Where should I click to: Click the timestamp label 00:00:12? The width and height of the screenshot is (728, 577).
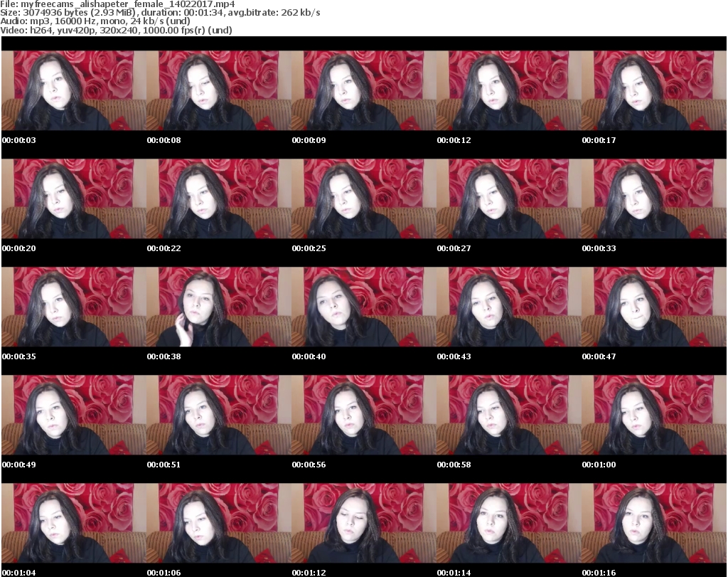(x=454, y=140)
